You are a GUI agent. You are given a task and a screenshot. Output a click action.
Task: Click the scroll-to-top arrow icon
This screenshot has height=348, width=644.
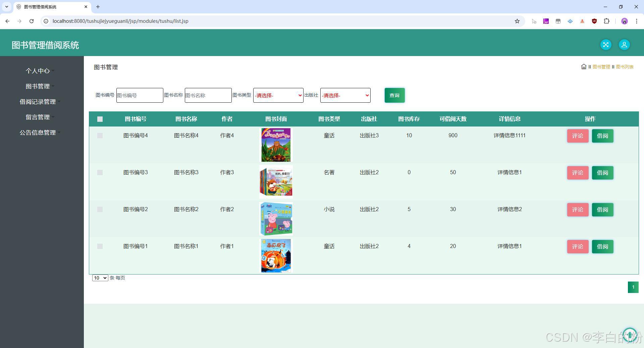point(630,335)
